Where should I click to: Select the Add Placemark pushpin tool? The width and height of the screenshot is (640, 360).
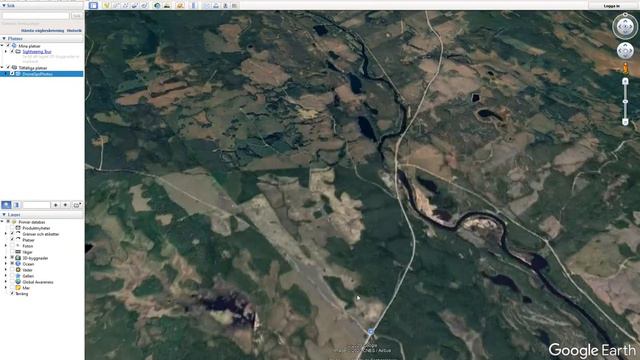pos(107,5)
